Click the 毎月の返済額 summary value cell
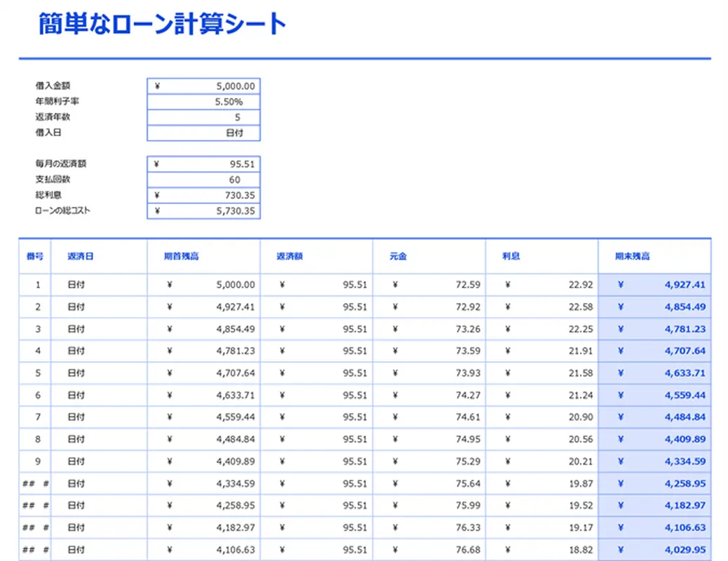Image resolution: width=728 pixels, height=561 pixels. pyautogui.click(x=203, y=164)
